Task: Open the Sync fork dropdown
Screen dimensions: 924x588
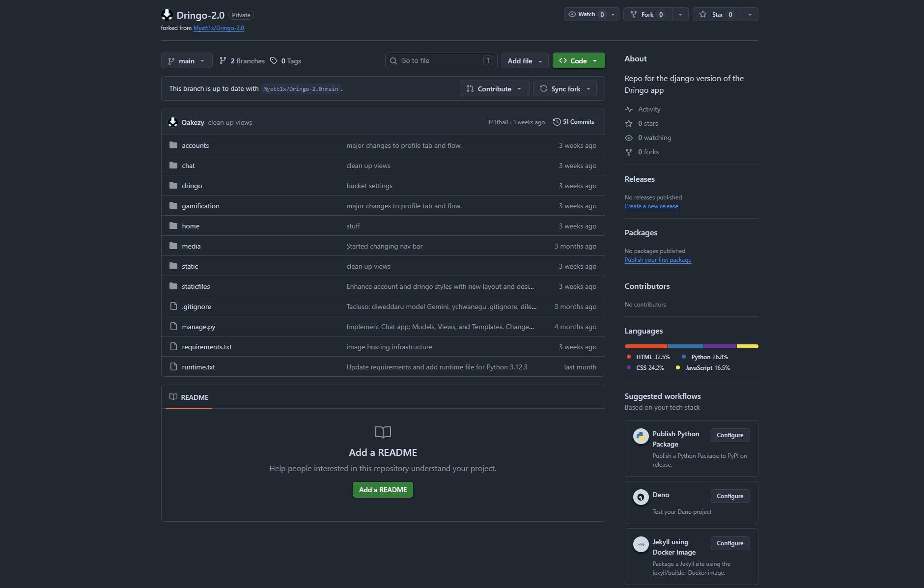Action: (565, 88)
